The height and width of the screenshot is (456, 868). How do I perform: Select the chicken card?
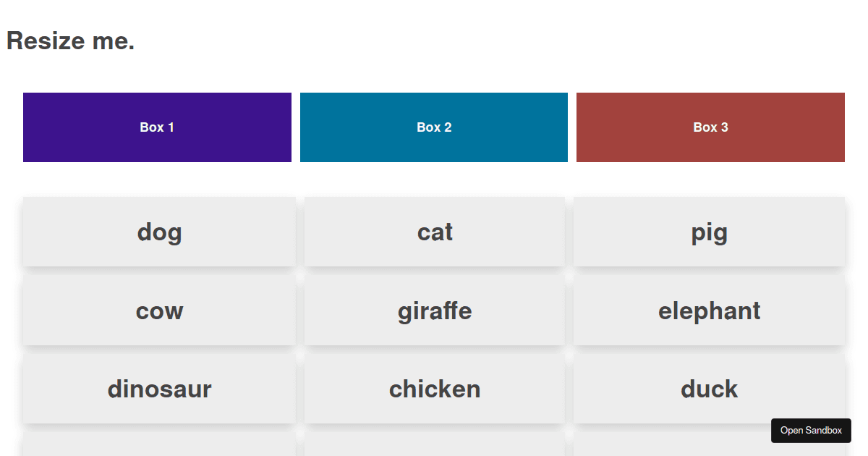[434, 389]
